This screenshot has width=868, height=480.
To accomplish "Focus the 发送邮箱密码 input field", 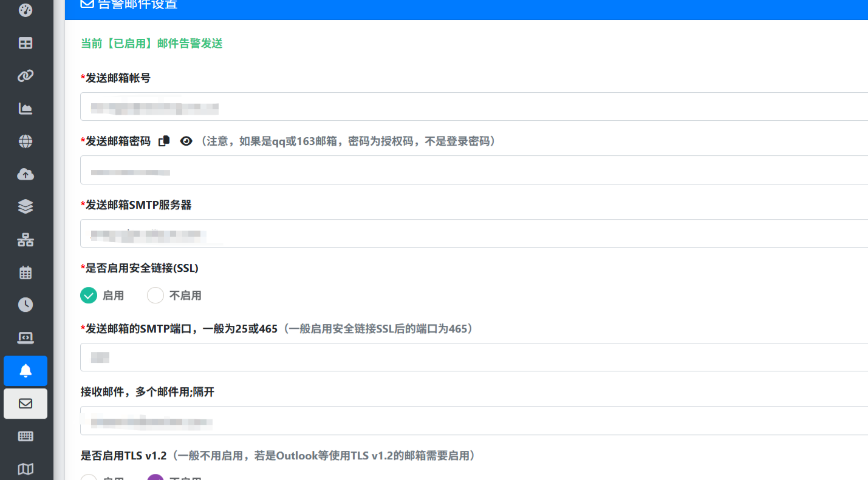I will [x=474, y=170].
